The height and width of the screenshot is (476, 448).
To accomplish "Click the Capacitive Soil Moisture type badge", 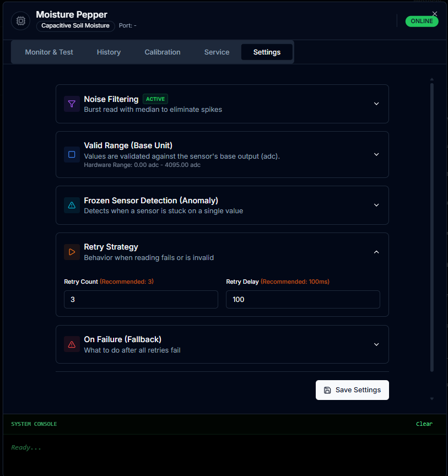I will pos(75,26).
